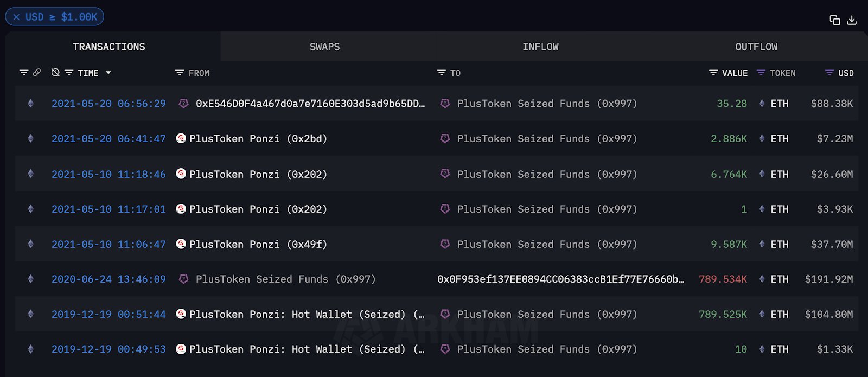The width and height of the screenshot is (868, 377).
Task: Click PlusToken Seized Funds sender in 2020-06-24 row
Action: pos(285,279)
